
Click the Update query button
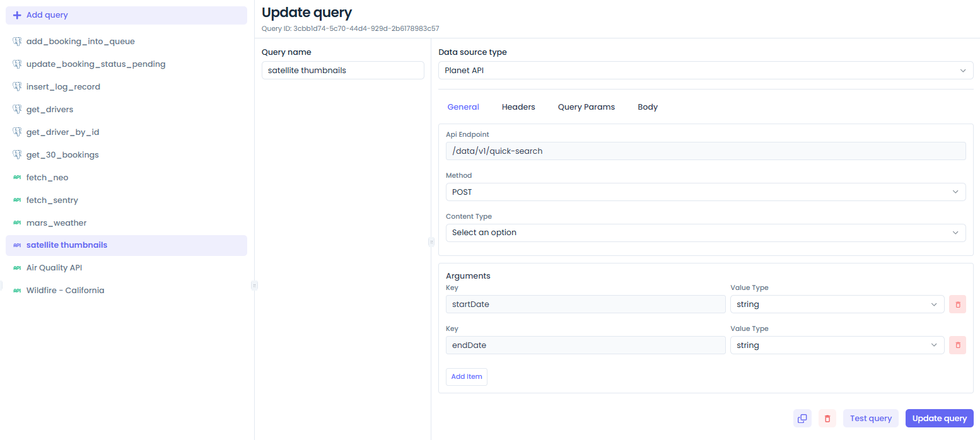point(939,418)
